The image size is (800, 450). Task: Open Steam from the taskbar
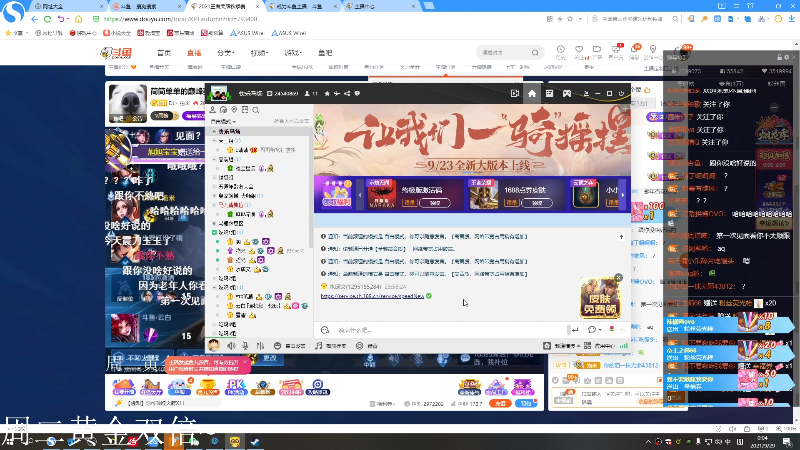[x=255, y=441]
